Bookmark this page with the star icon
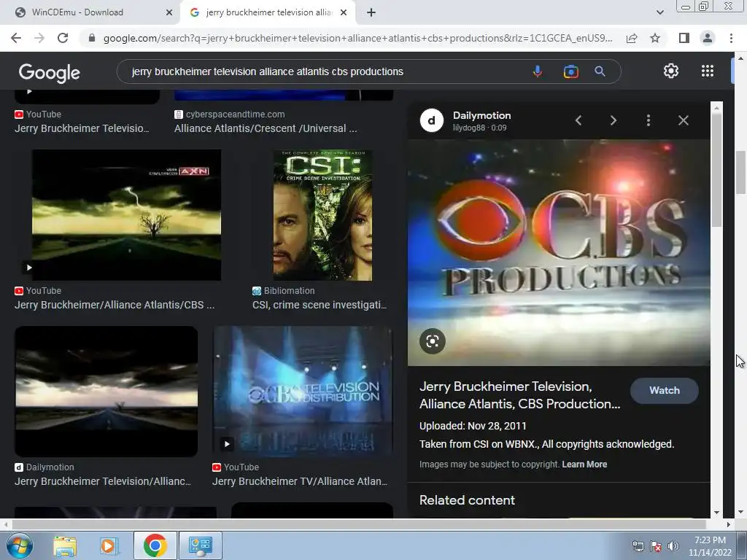Viewport: 747px width, 560px height. (655, 38)
